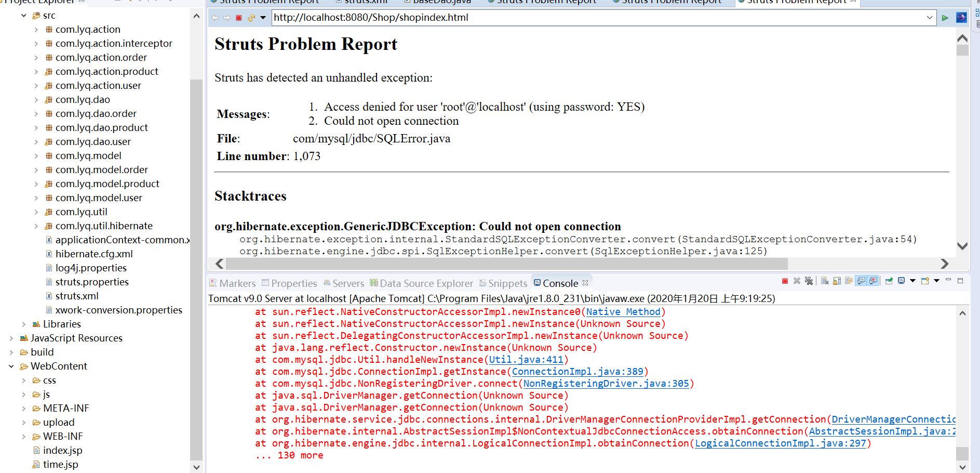The height and width of the screenshot is (473, 980).
Task: Select log4j.properties file
Action: (x=91, y=268)
